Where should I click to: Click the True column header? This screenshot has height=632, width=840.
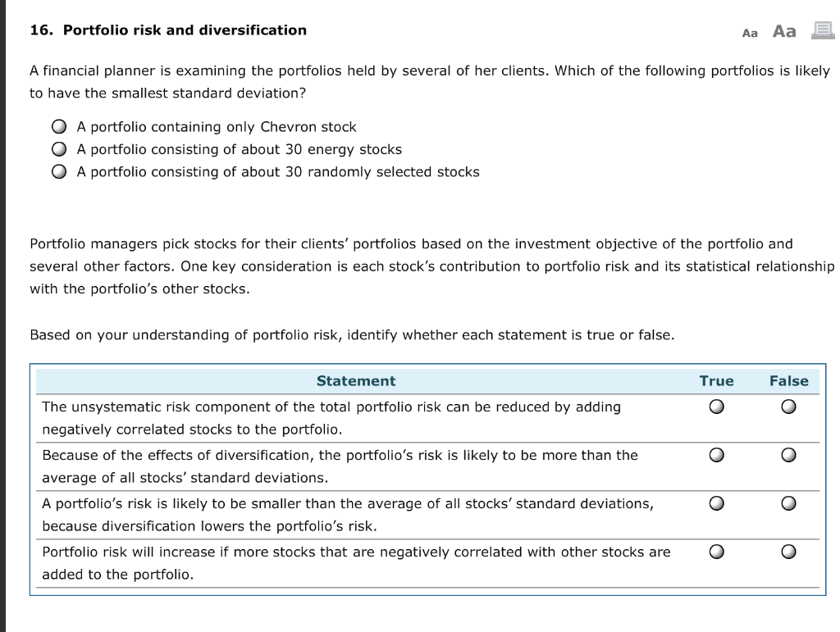click(716, 380)
